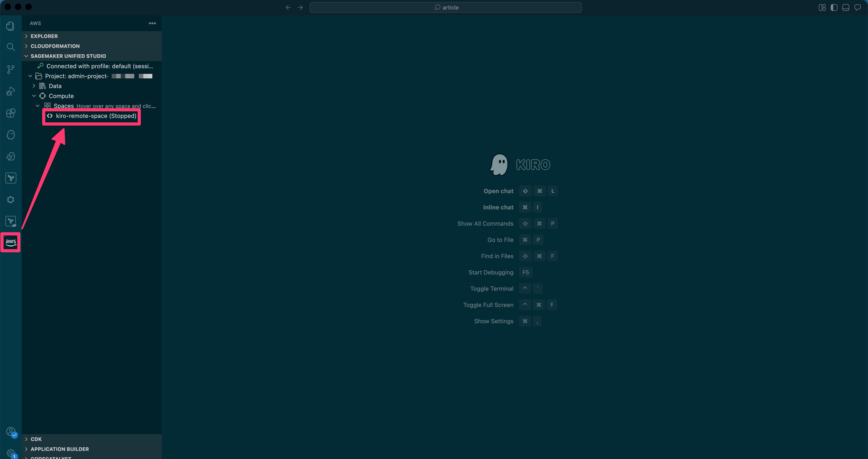Image resolution: width=868 pixels, height=459 pixels.
Task: Expand the CLOUDFORMATION section
Action: click(92, 46)
